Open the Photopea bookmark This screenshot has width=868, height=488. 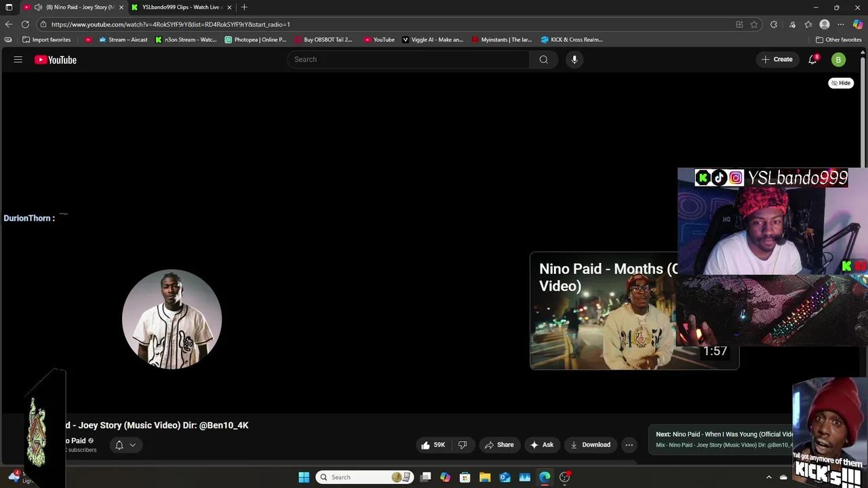tap(256, 40)
